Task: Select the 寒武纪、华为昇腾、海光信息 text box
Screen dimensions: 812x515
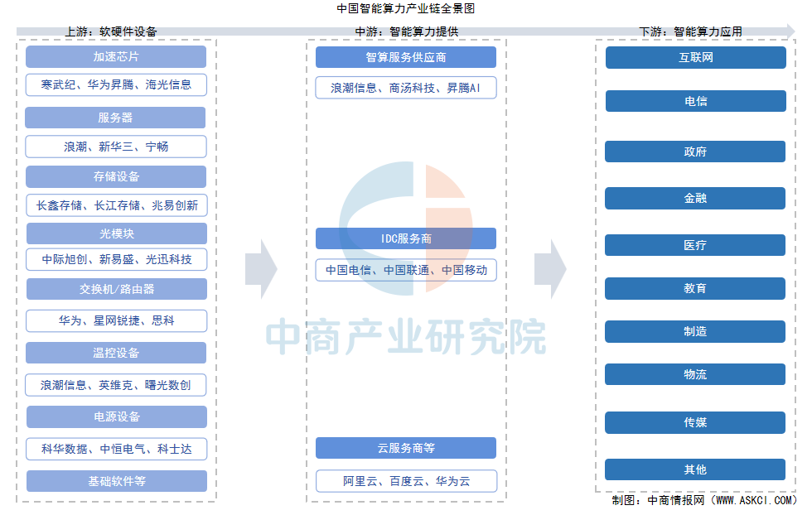Action: 116,85
